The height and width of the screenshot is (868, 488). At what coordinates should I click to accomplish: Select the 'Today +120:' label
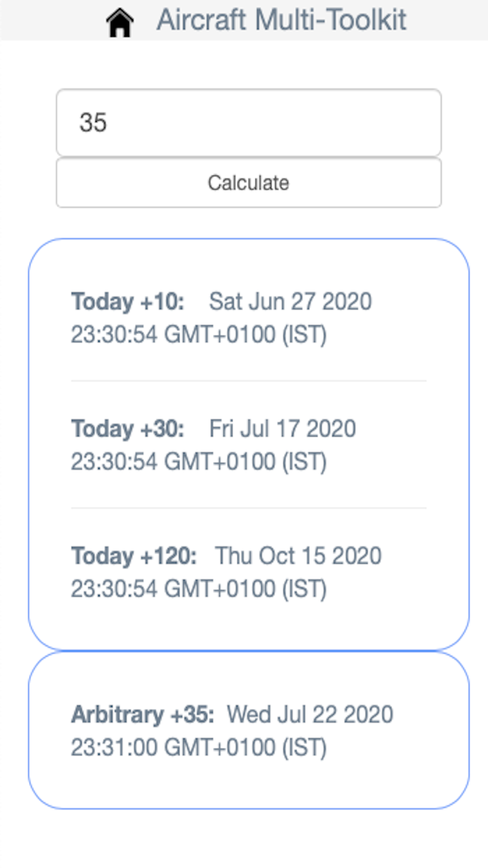coord(134,556)
